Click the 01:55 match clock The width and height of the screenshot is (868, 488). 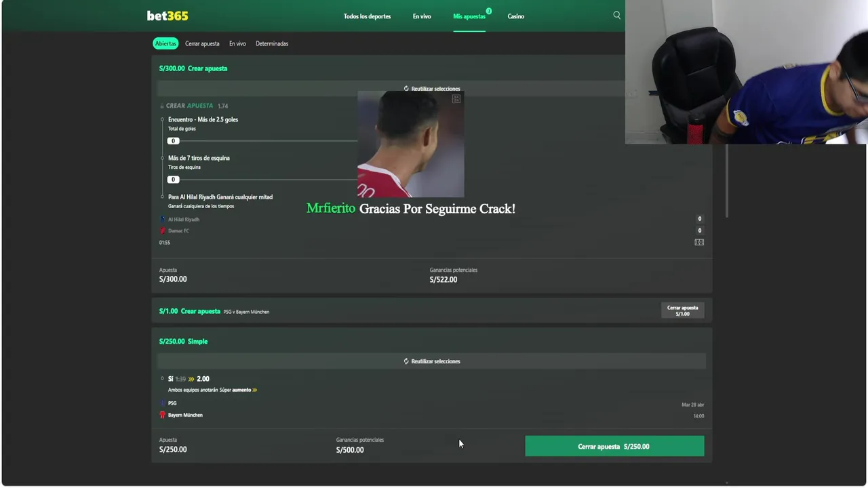165,243
